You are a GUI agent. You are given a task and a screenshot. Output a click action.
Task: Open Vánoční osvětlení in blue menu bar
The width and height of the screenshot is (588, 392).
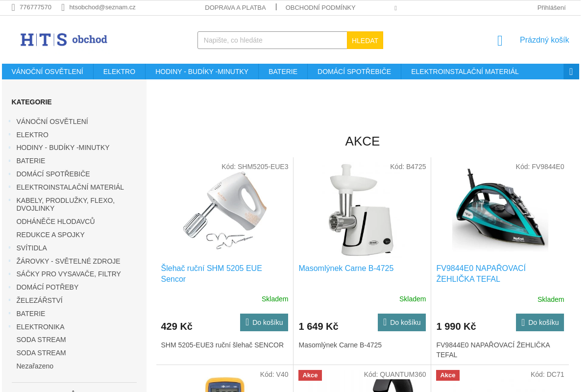pyautogui.click(x=48, y=72)
